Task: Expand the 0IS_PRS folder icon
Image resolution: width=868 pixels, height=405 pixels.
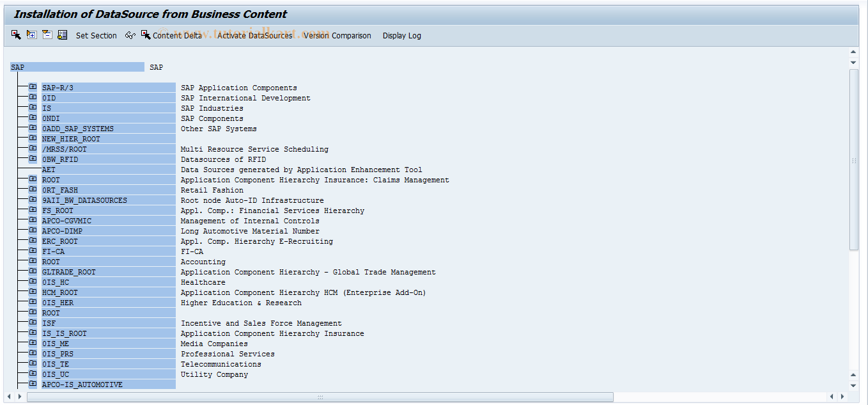Action: pos(33,353)
